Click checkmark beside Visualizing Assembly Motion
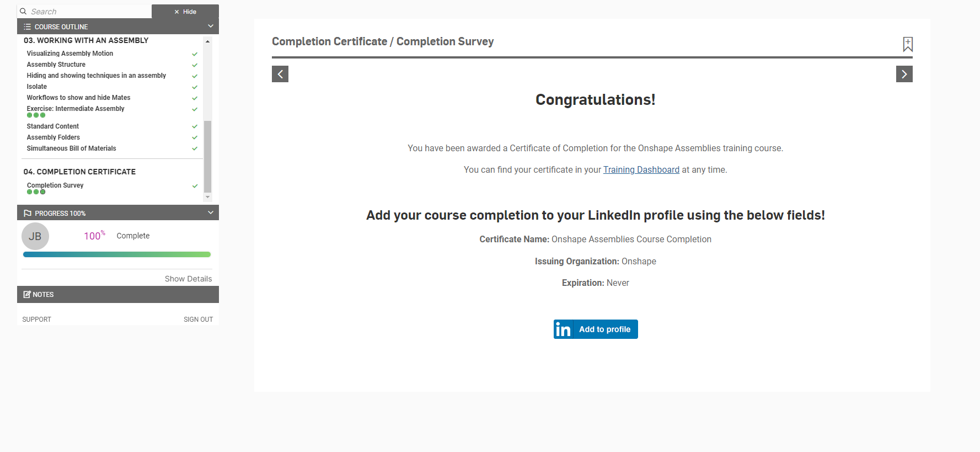Screen dimensions: 980x452 click(x=195, y=54)
